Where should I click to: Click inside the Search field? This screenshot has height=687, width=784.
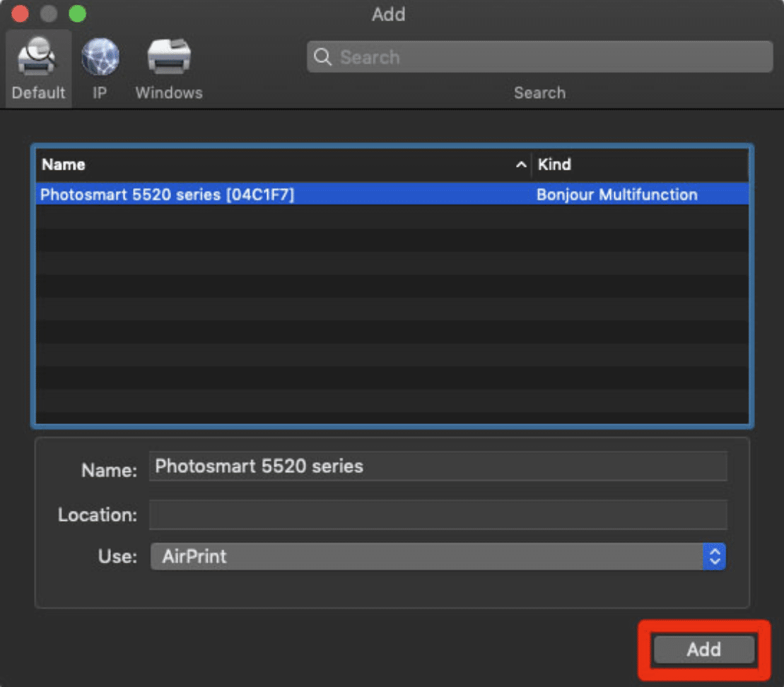click(495, 57)
